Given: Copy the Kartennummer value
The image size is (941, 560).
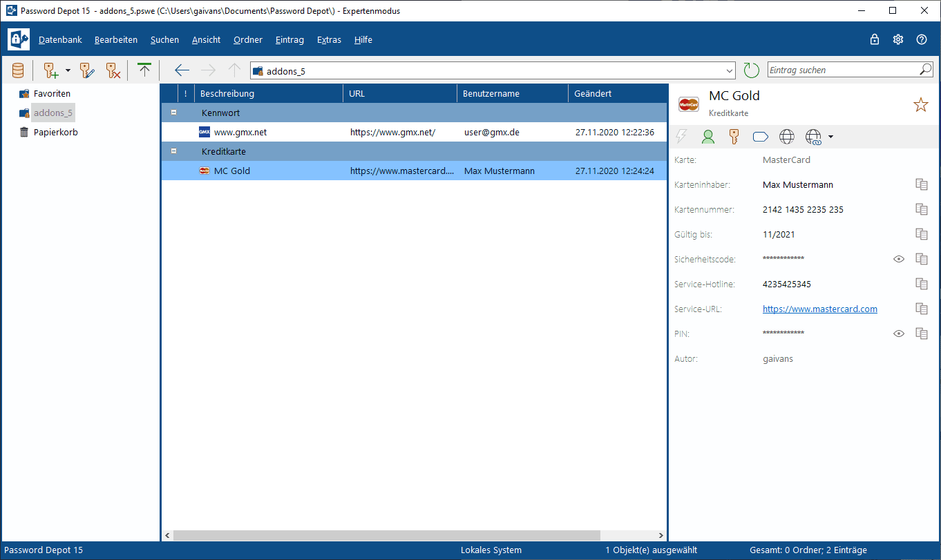Looking at the screenshot, I should tap(921, 209).
